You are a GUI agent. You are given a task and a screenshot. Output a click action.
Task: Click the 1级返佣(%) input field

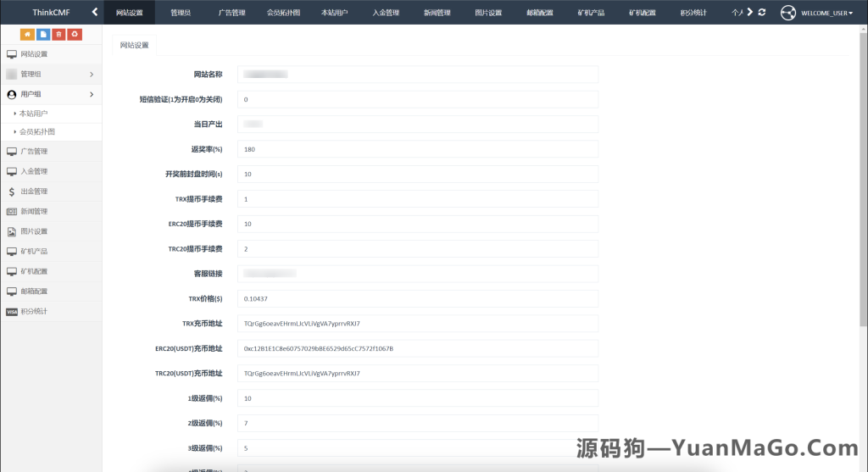point(418,397)
